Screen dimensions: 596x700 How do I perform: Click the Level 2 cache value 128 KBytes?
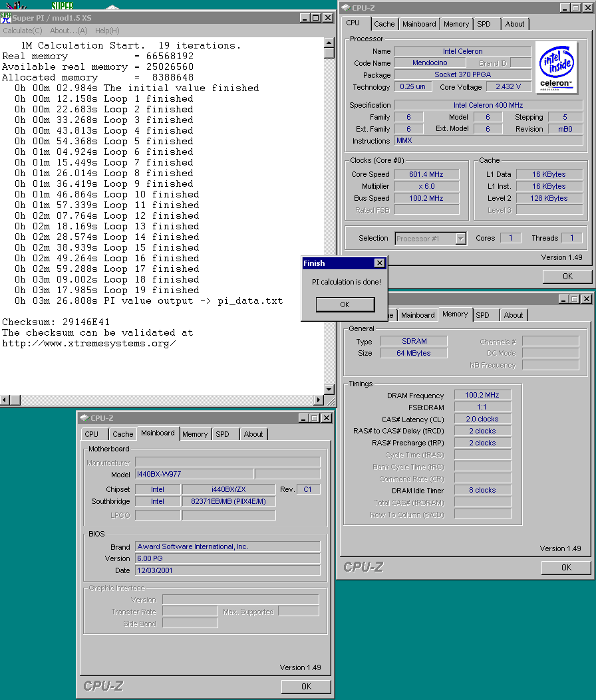tap(549, 198)
